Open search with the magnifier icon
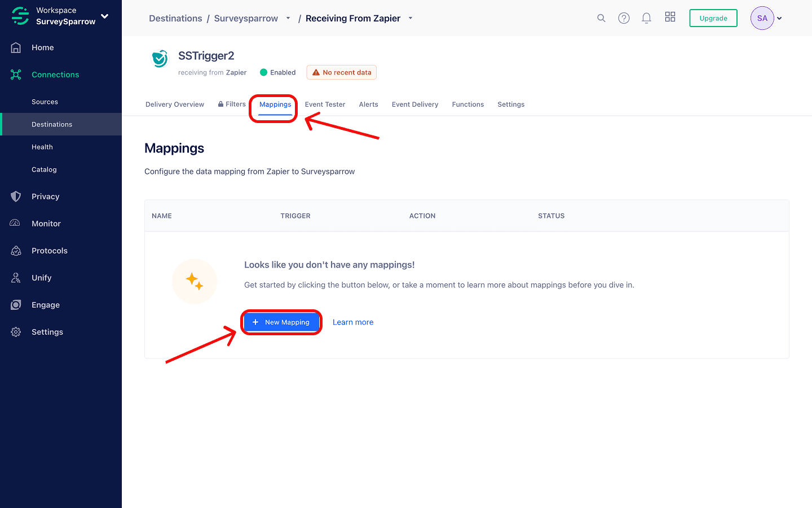 coord(601,18)
